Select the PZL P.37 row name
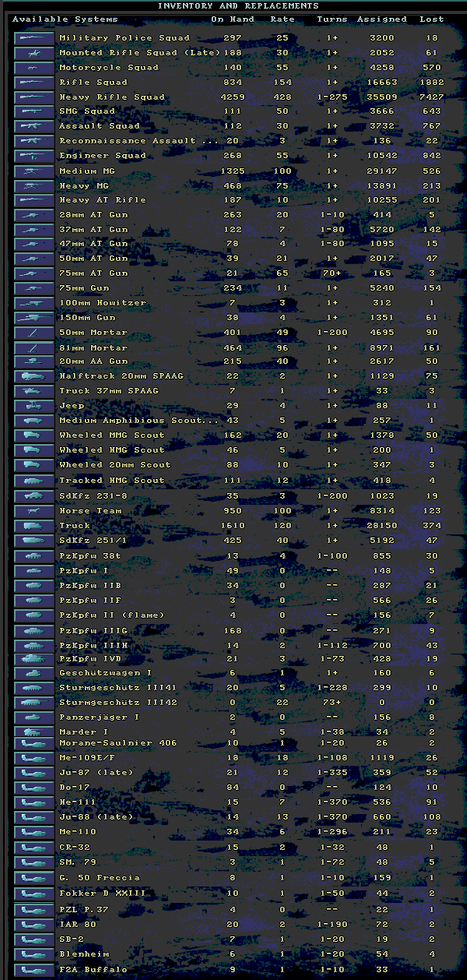Viewport: 467px width, 980px height. 84,909
